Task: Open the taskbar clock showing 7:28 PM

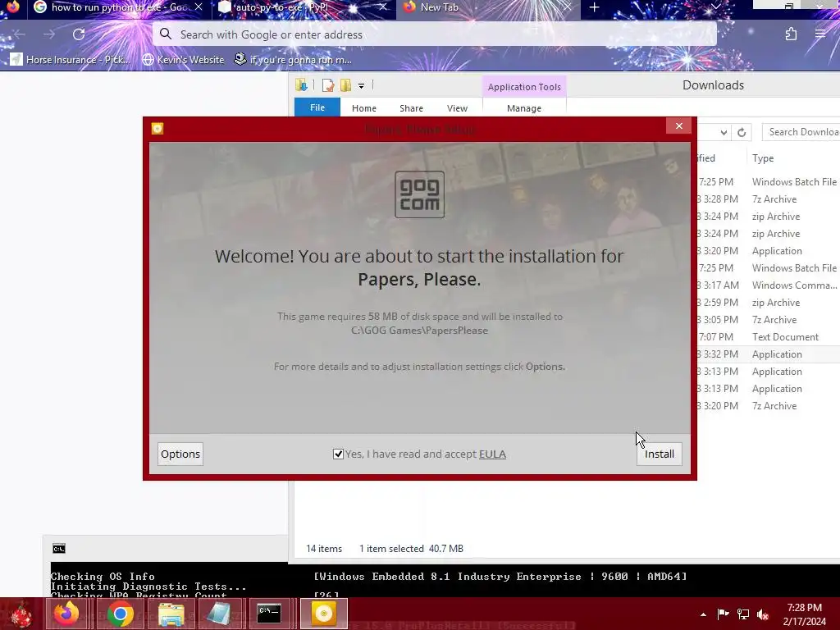Action: pyautogui.click(x=805, y=614)
